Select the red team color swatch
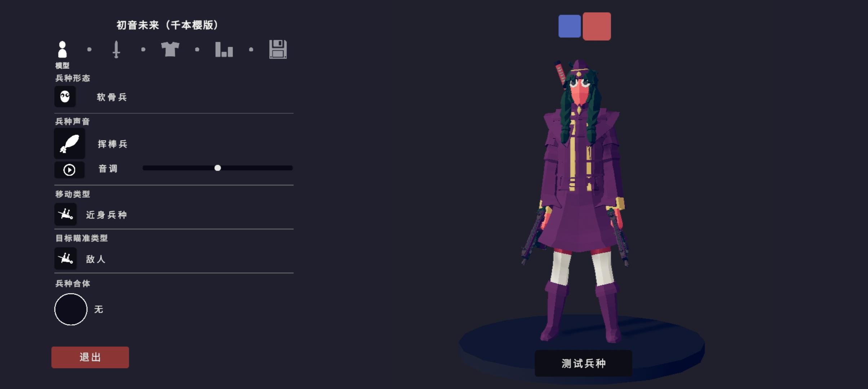 (x=597, y=26)
